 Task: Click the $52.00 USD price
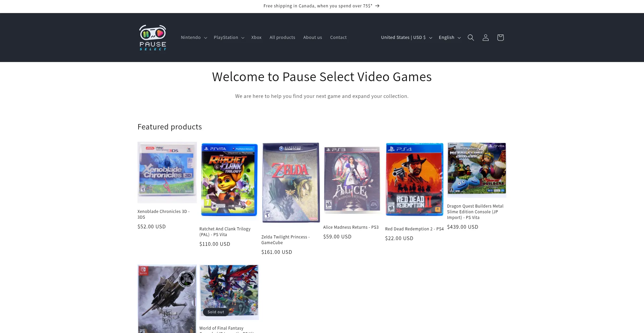(152, 227)
